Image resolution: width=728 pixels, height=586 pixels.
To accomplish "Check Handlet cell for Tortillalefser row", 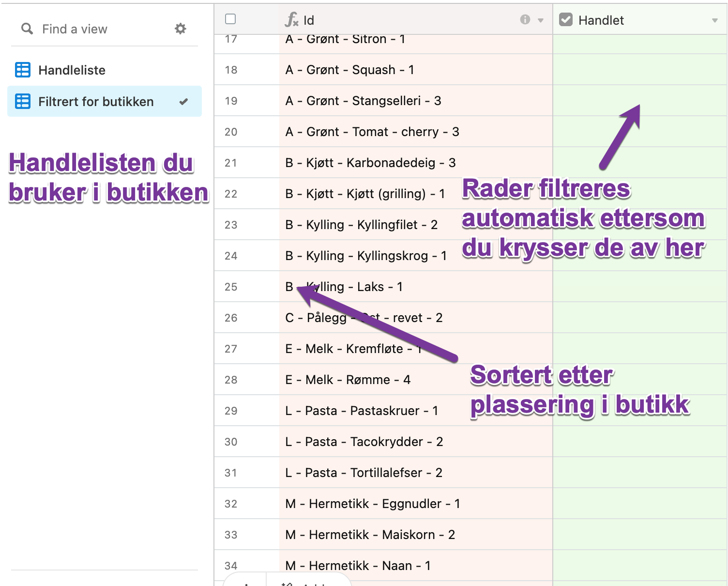I will (x=640, y=473).
